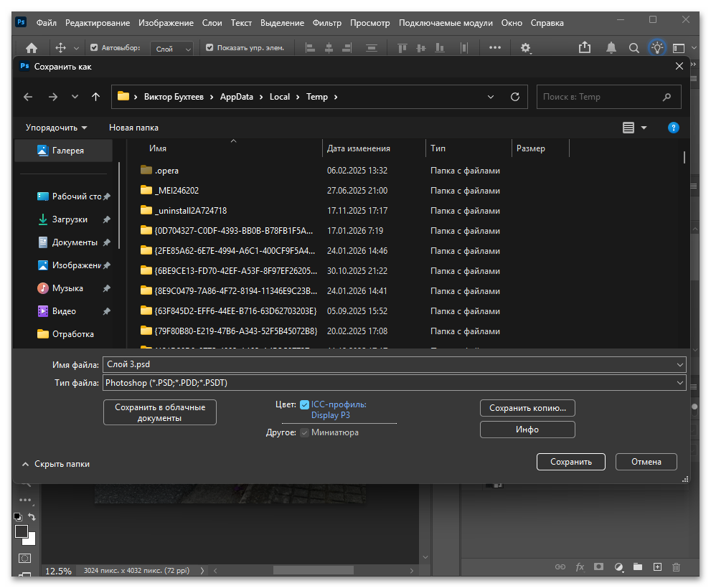Viewport: 711px width, 588px height.
Task: Swap foreground and background colors arrow icon
Action: (32, 517)
